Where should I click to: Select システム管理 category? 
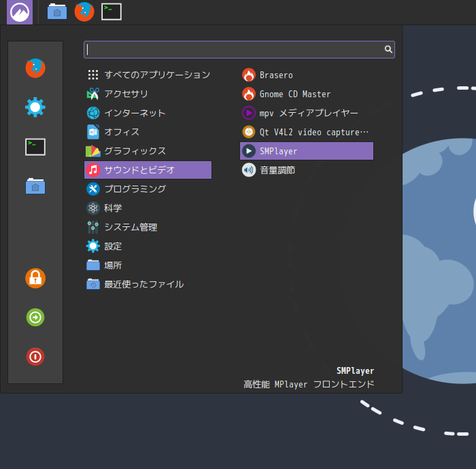(x=148, y=227)
